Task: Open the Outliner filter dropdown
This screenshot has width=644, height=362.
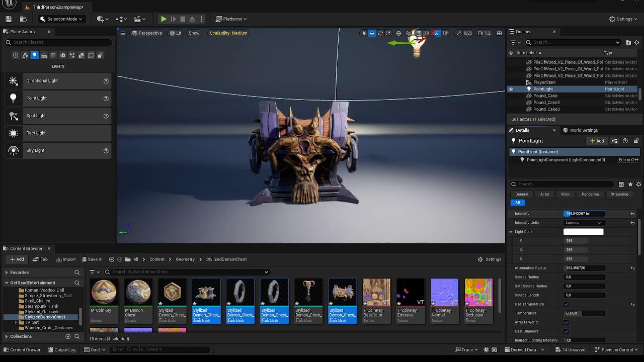Action: [515, 42]
